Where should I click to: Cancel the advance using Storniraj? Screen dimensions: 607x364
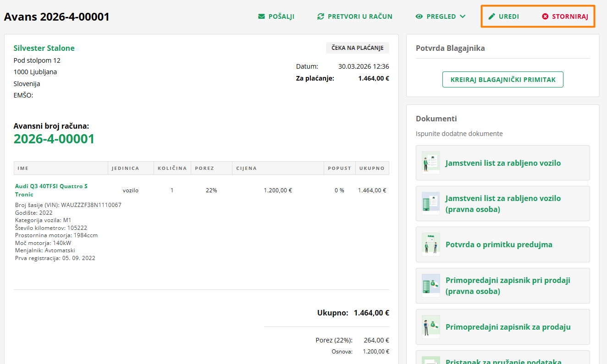(565, 16)
